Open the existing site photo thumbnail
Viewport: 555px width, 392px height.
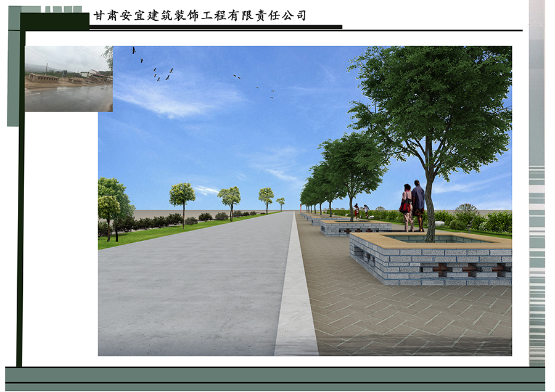pyautogui.click(x=69, y=79)
